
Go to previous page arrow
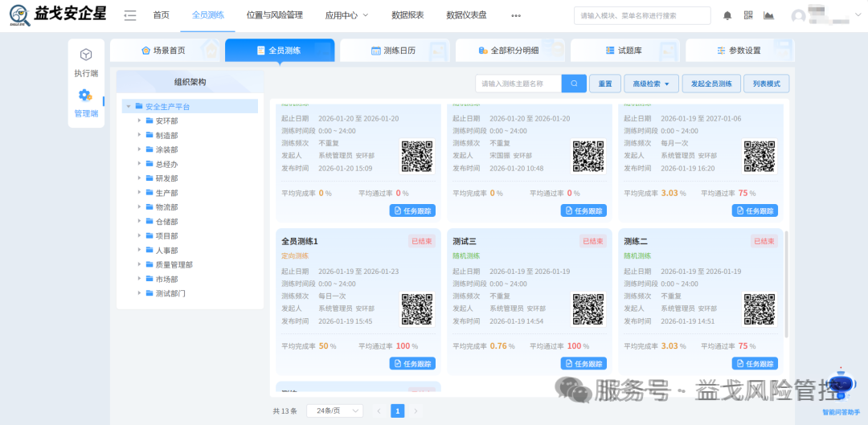379,411
